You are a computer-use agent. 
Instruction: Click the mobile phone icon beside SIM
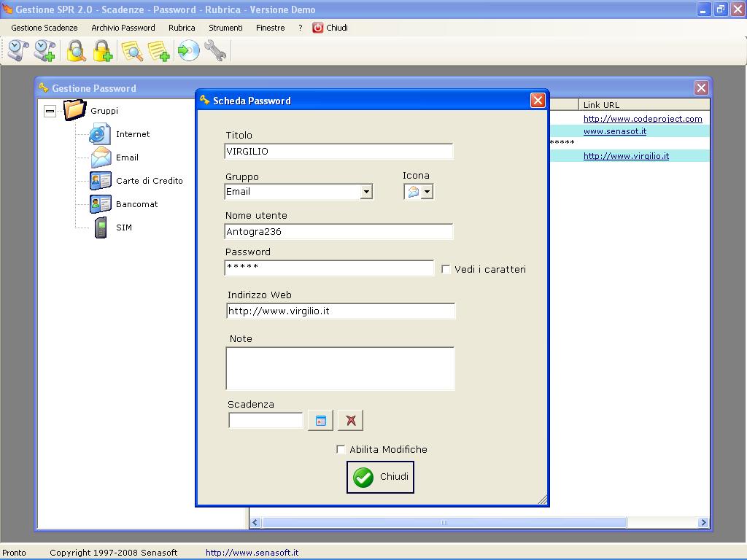point(101,227)
